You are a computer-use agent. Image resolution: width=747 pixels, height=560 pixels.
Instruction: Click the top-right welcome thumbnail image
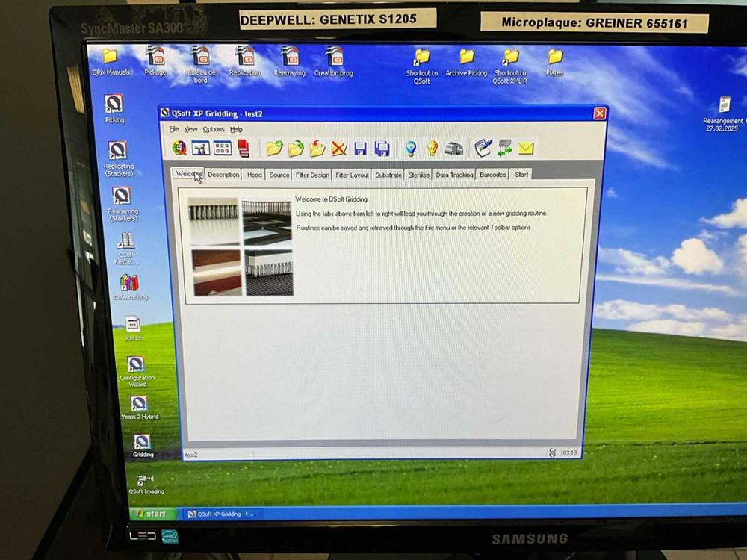coord(267,222)
